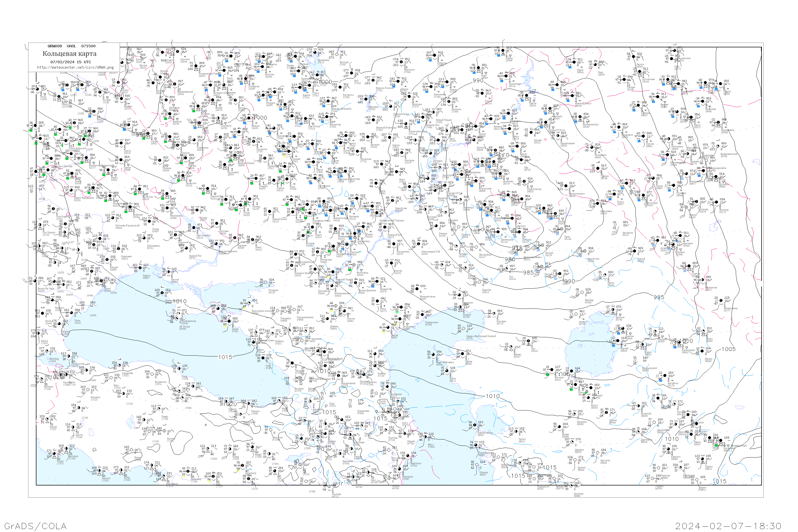Viewport: 798px width, 532px height.
Task: Click the 'Кольцевая карта' map title
Action: pyautogui.click(x=69, y=54)
